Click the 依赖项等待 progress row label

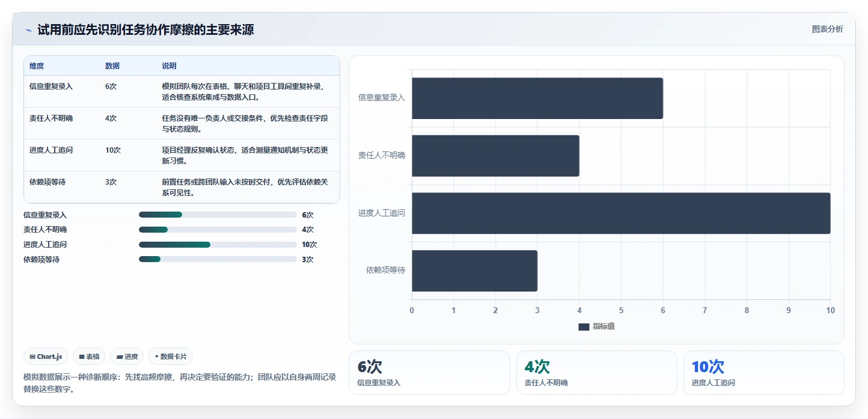tap(41, 260)
